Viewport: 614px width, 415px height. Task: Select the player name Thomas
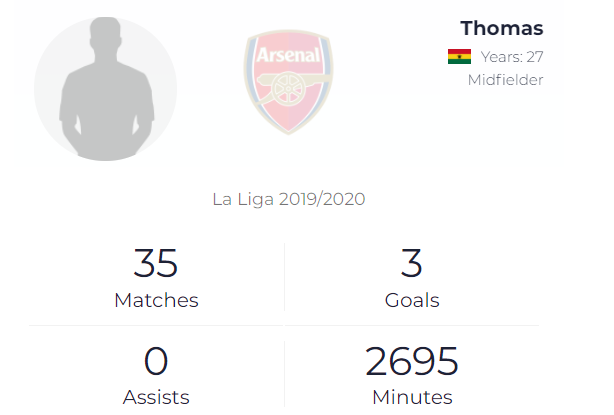click(502, 27)
